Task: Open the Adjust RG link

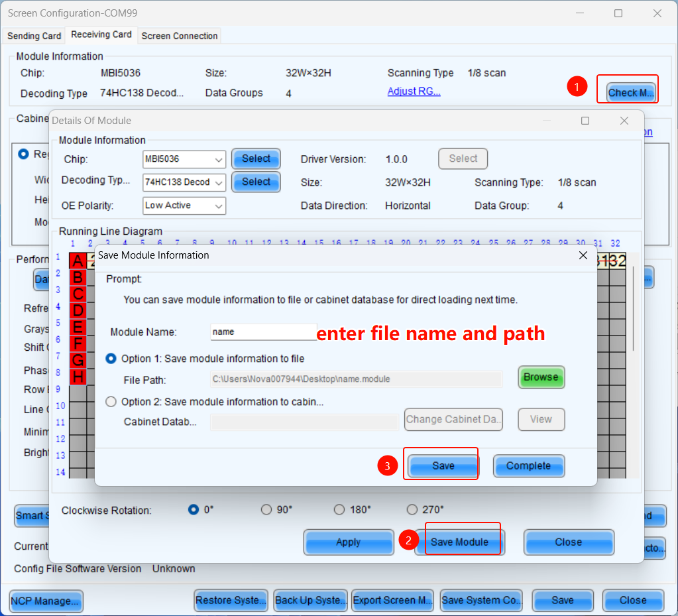Action: coord(414,92)
